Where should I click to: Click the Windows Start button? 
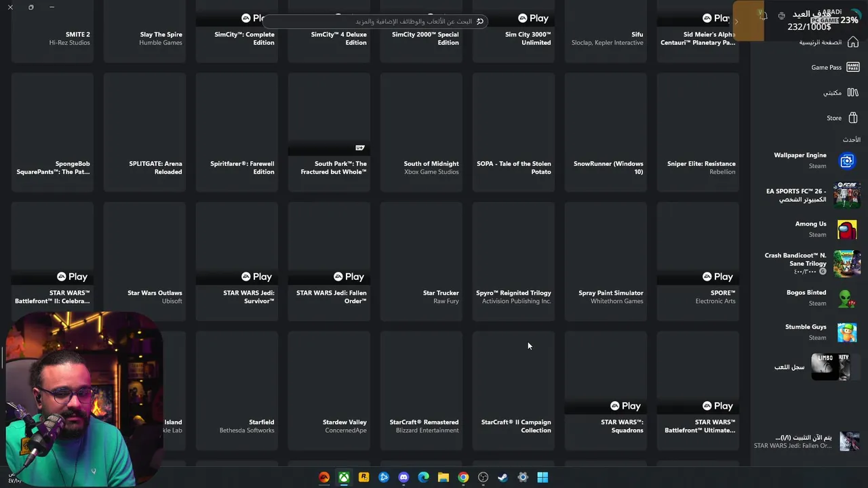click(x=542, y=477)
